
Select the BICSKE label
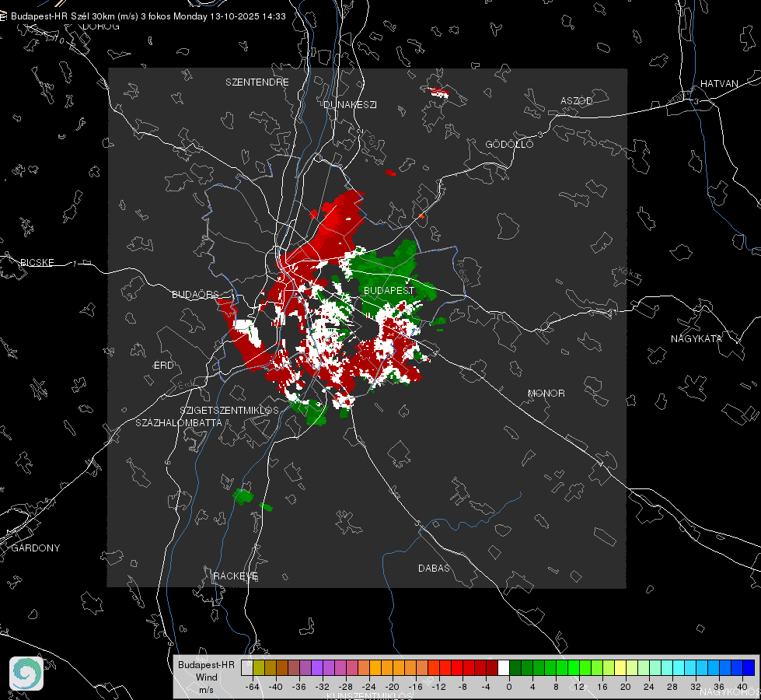click(x=37, y=263)
